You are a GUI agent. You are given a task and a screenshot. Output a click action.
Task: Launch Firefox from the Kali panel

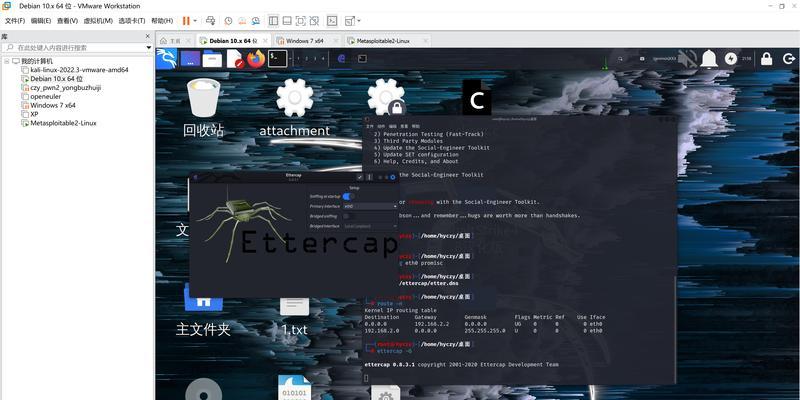click(x=256, y=59)
